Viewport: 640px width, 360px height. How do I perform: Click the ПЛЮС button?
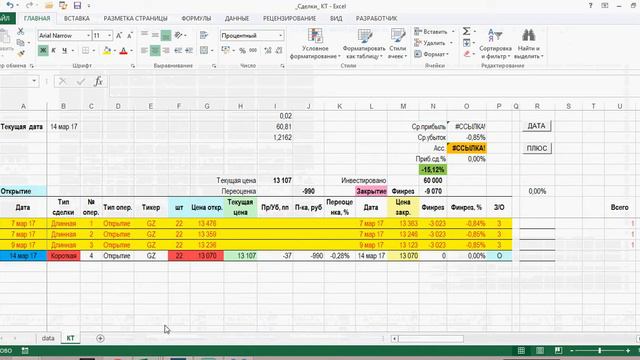click(536, 148)
